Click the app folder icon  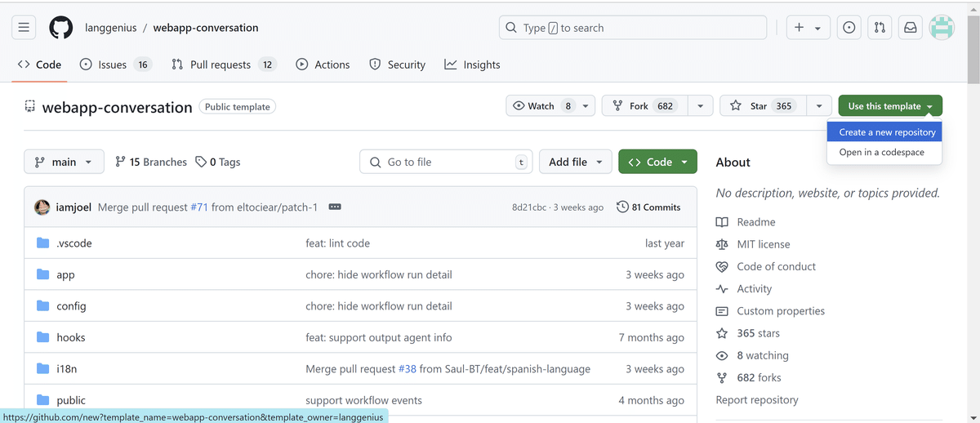click(42, 274)
